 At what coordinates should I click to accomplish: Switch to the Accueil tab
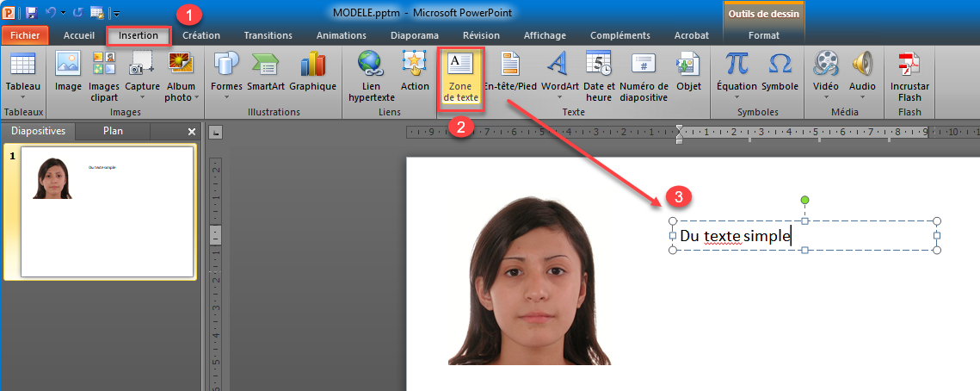[79, 35]
